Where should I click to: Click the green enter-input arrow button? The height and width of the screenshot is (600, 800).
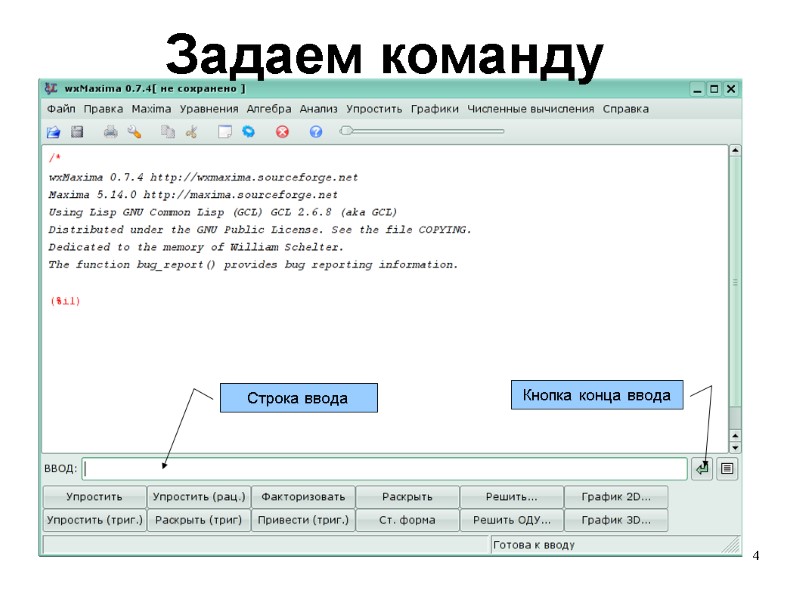[703, 468]
